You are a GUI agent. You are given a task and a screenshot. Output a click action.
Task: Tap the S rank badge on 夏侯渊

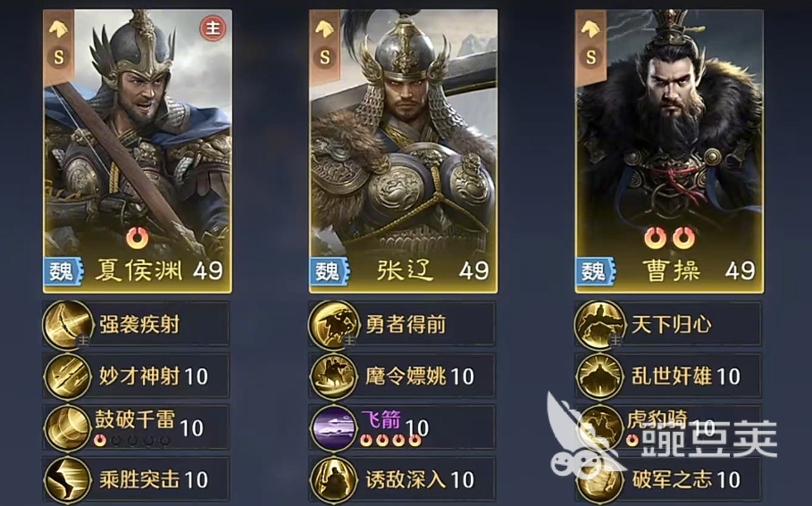(59, 57)
